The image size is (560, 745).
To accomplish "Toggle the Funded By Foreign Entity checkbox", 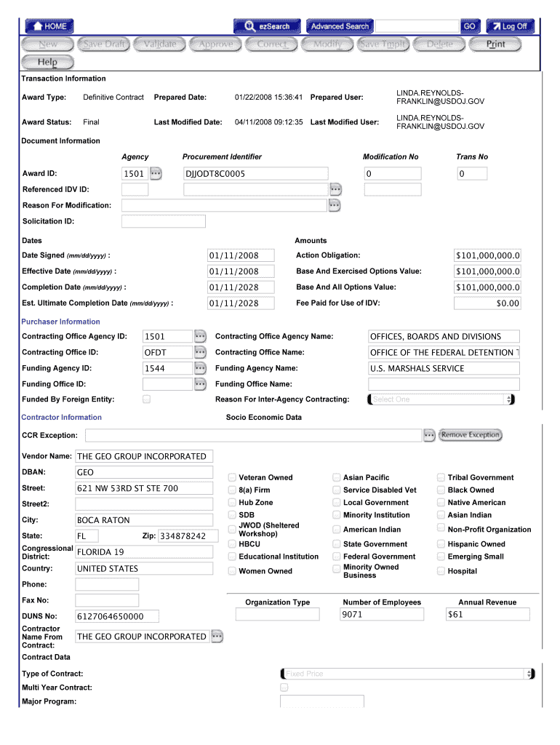I will (x=147, y=399).
